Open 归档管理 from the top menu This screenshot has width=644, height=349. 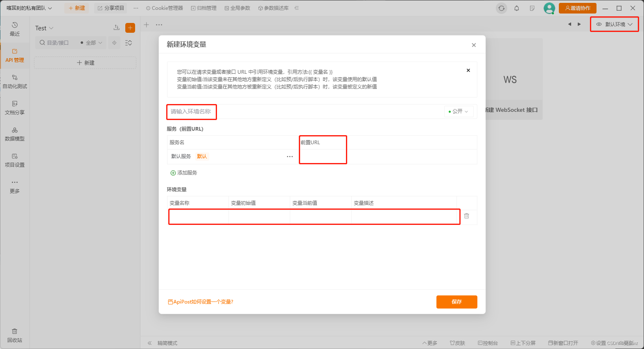pyautogui.click(x=203, y=8)
